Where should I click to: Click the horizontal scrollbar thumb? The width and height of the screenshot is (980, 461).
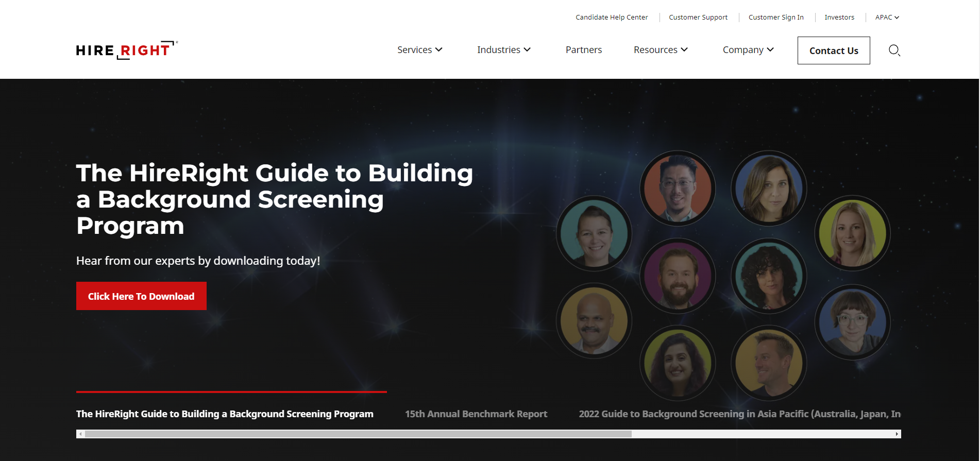[x=358, y=434]
